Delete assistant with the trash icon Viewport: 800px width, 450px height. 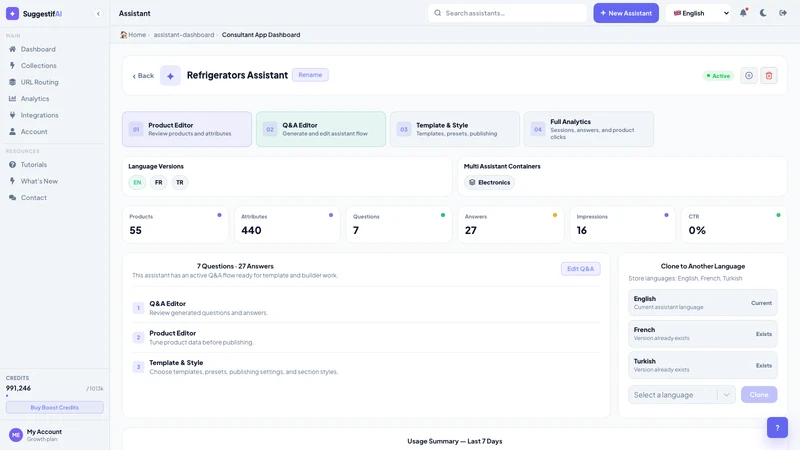(769, 76)
